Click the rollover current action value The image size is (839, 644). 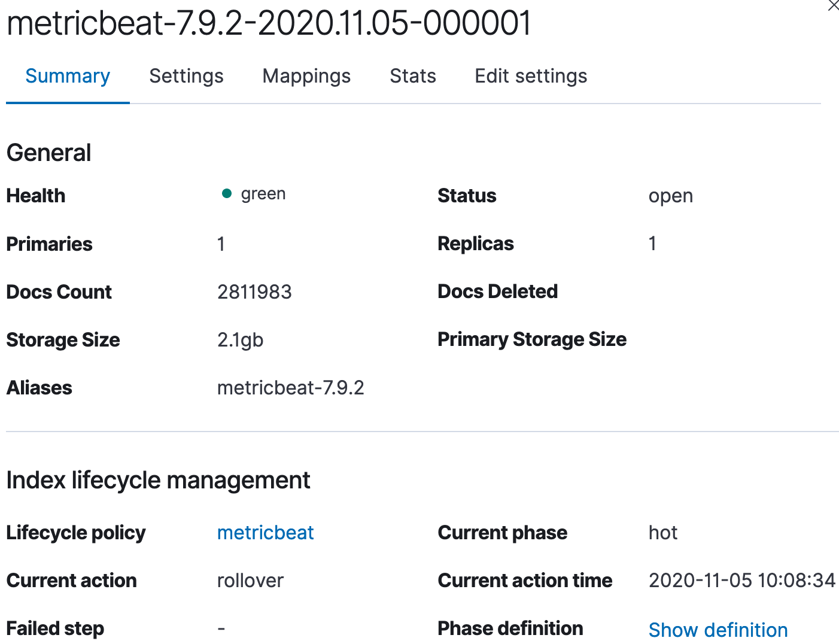point(250,581)
